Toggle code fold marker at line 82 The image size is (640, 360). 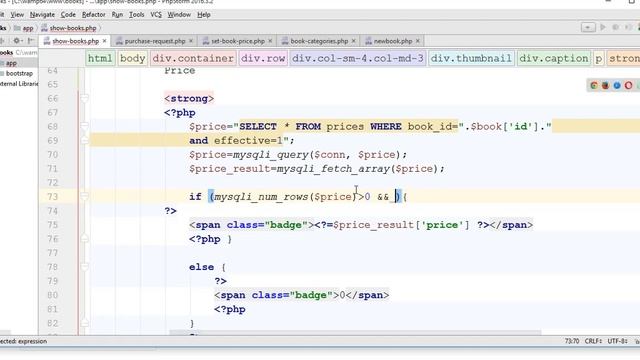84,323
